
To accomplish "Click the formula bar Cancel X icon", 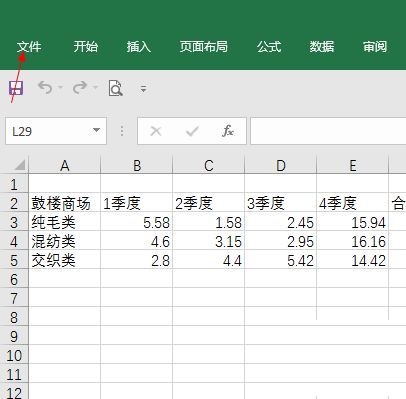I will pyautogui.click(x=156, y=131).
